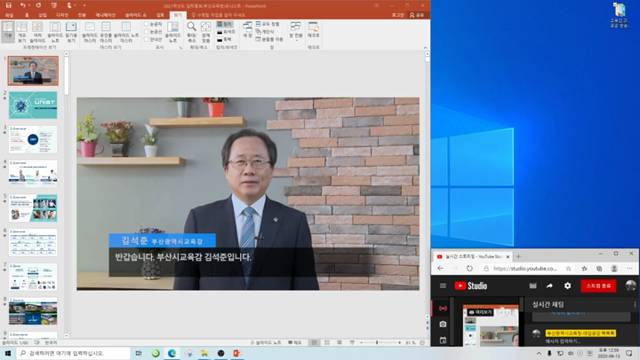Open the Quick Access Toolbar customize dropdown arrow
640x360 pixels.
(x=84, y=5)
